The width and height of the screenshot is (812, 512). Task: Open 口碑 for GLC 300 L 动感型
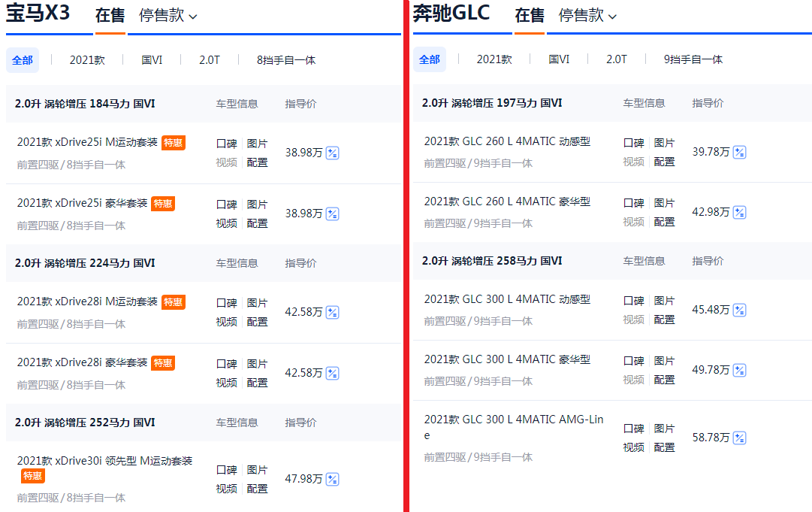point(633,301)
